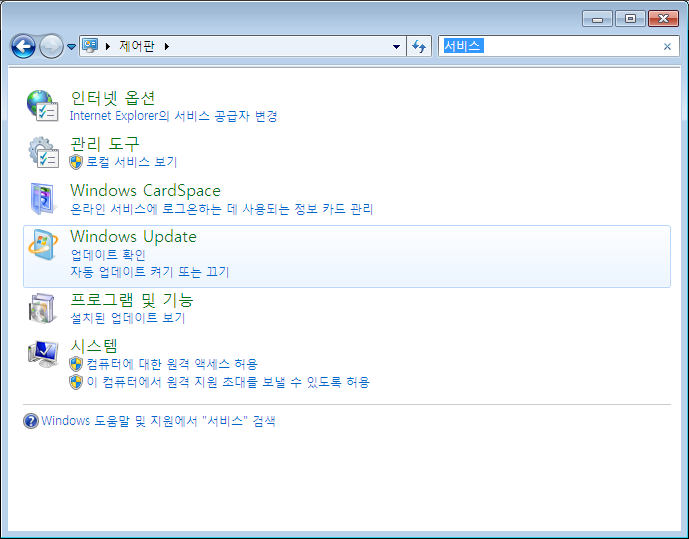Open 컴퓨터에 대한 원격 액세스 허용 link
This screenshot has width=689, height=539.
pyautogui.click(x=172, y=364)
